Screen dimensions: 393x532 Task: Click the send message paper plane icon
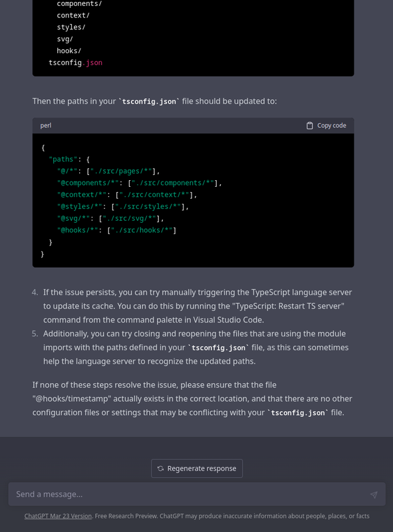click(374, 494)
